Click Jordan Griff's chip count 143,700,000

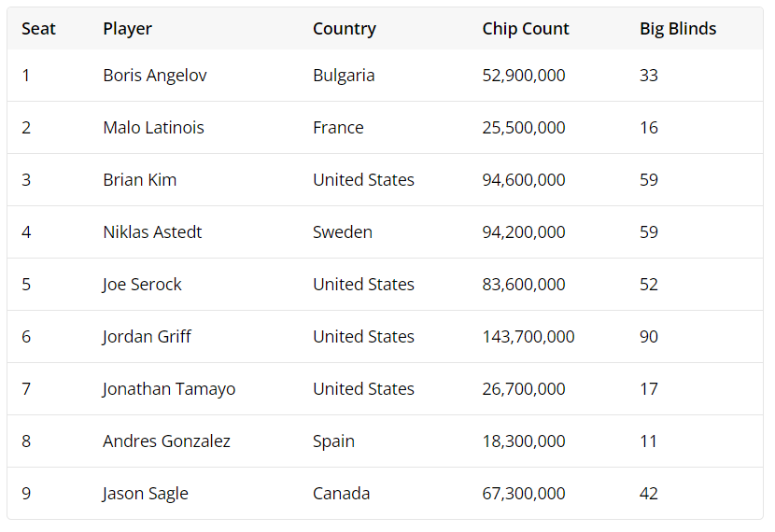coord(528,337)
